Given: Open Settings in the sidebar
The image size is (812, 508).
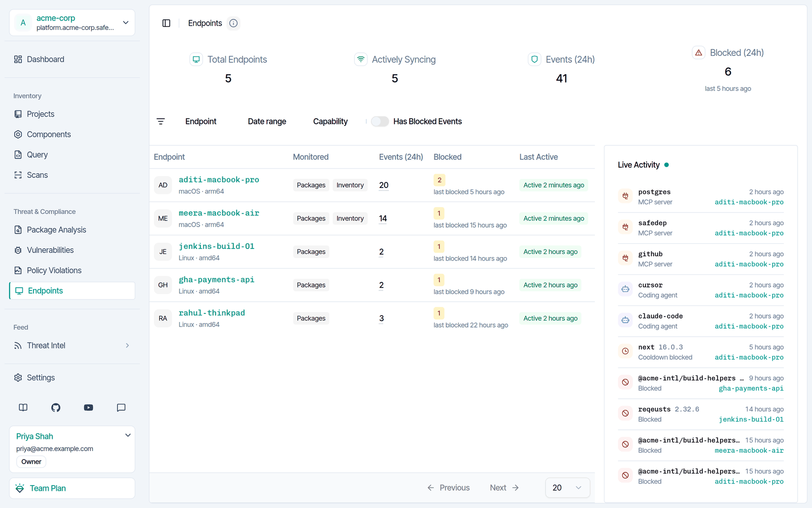Looking at the screenshot, I should (72, 378).
